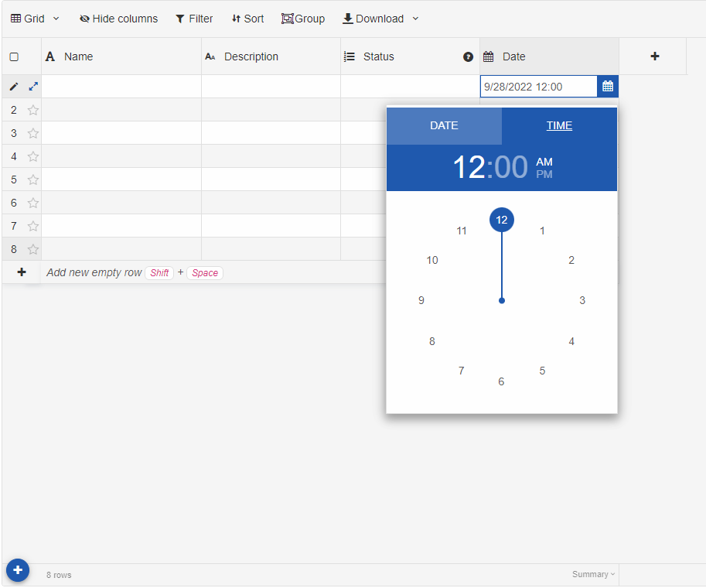Select hour 1 on the clock face
Viewport: 706px width, 588px height.
542,231
